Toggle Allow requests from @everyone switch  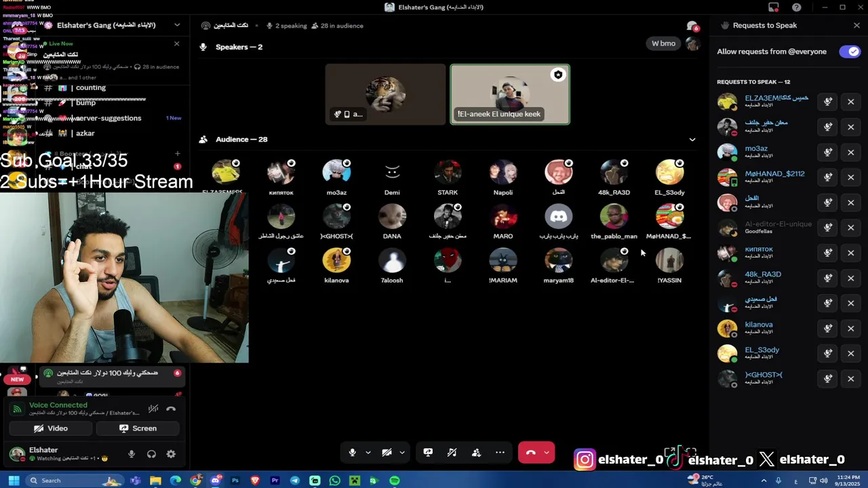[850, 52]
